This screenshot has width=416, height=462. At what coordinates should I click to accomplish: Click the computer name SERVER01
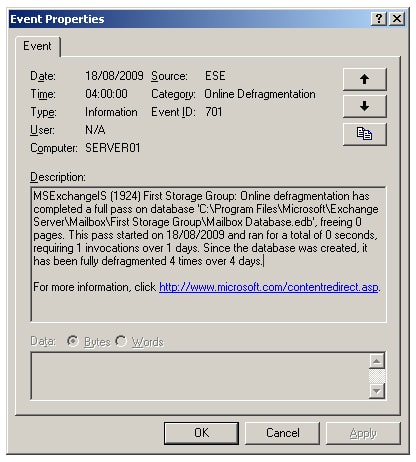(113, 148)
